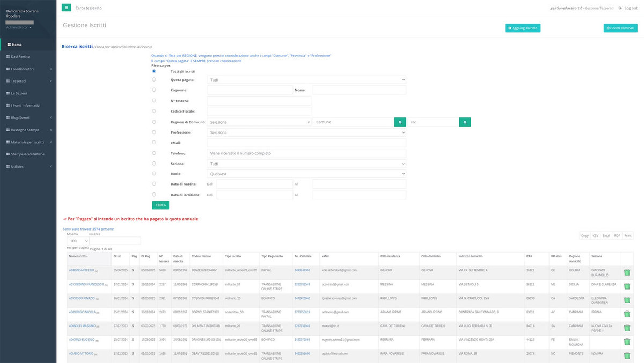Export the table using the Excel button
This screenshot has height=363, width=644.
pyautogui.click(x=606, y=236)
